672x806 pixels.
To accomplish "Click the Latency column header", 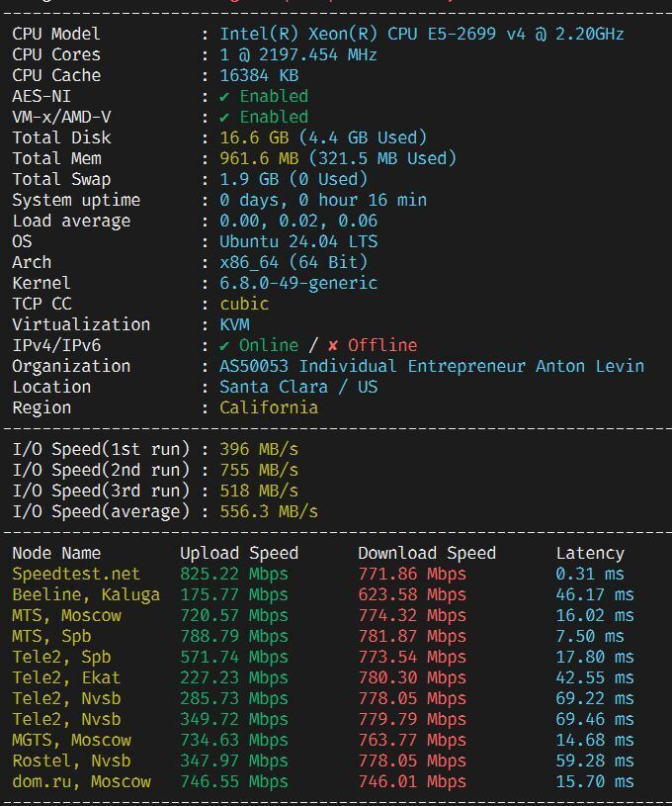I will (x=590, y=553).
